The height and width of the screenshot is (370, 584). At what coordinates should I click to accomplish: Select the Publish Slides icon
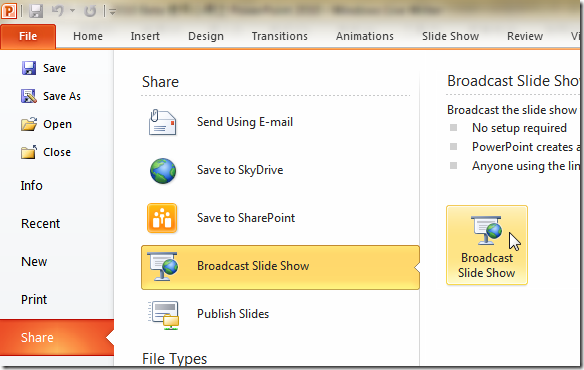tap(164, 315)
